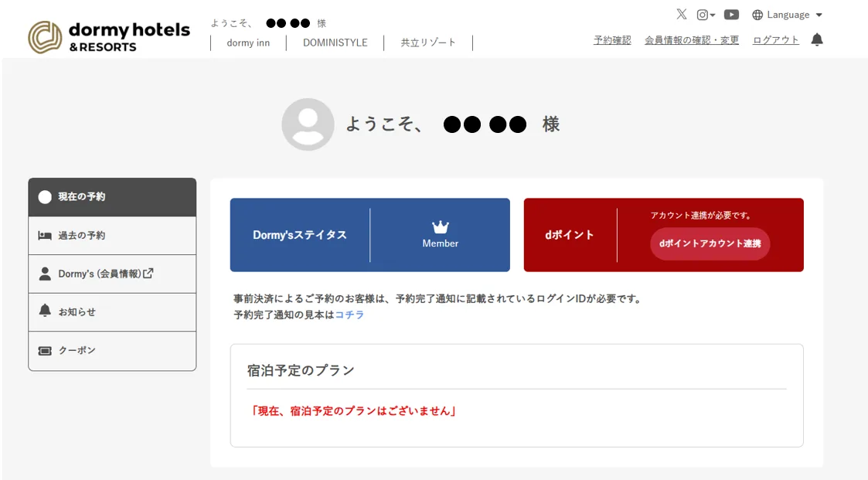Click the Dormy'sステイタス label in blue card

299,235
